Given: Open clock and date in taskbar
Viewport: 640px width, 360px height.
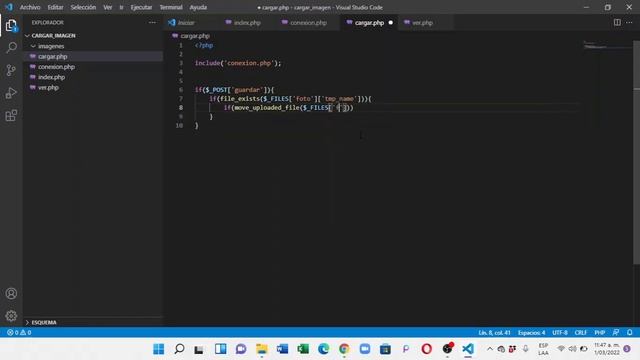Looking at the screenshot, I should coord(607,349).
